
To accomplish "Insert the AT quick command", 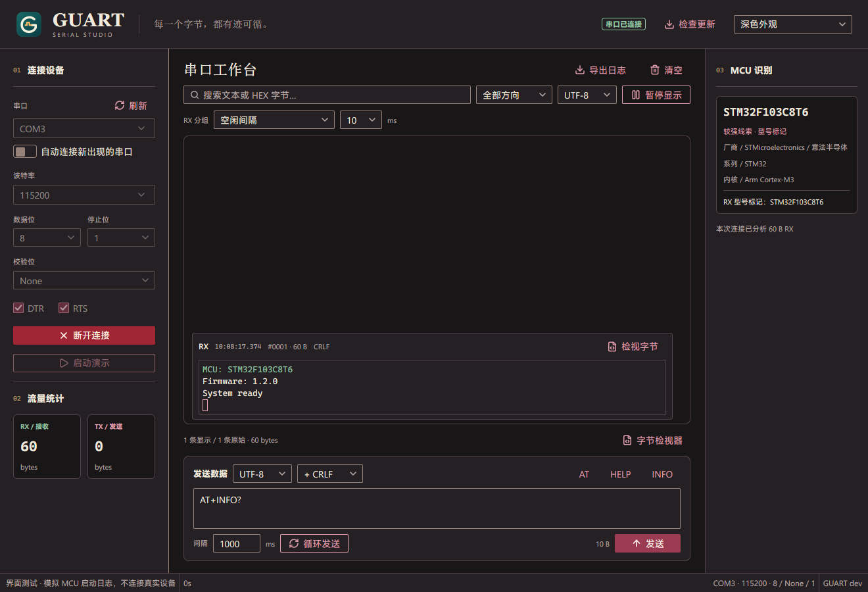I will coord(584,474).
